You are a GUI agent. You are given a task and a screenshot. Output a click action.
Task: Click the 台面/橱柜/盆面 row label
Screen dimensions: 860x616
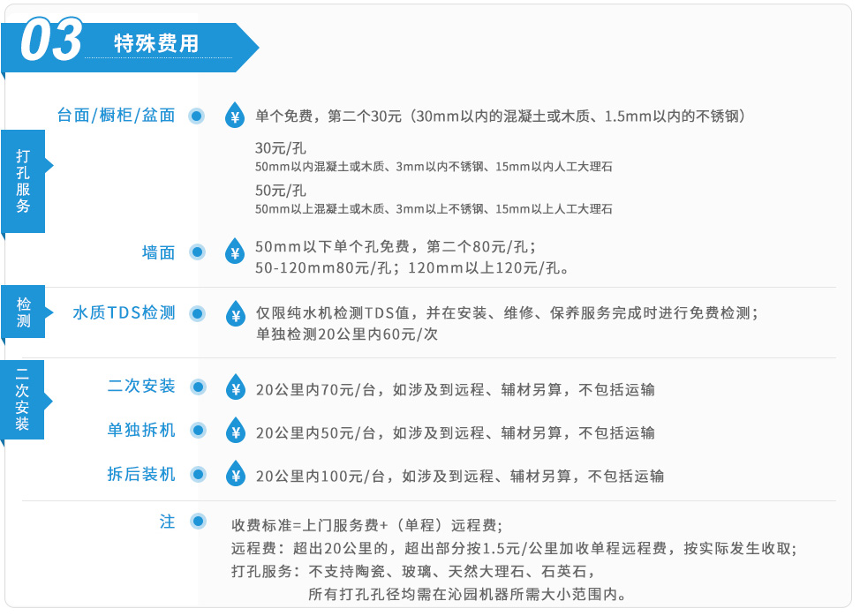(117, 116)
